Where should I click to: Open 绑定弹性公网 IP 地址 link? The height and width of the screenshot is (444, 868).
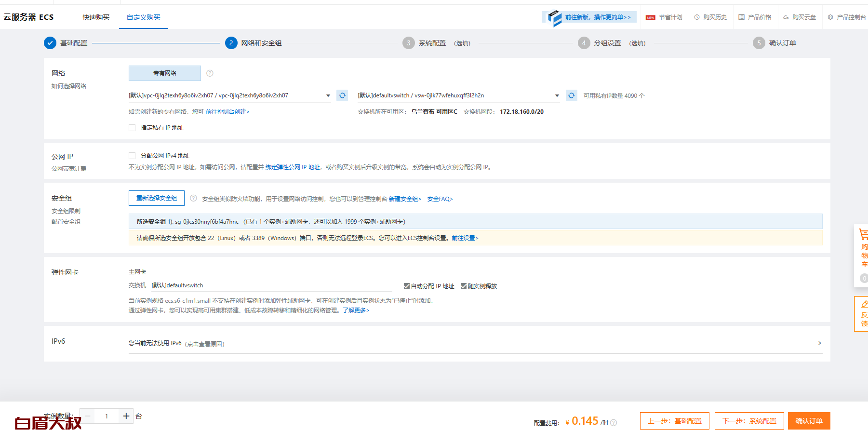pyautogui.click(x=293, y=167)
